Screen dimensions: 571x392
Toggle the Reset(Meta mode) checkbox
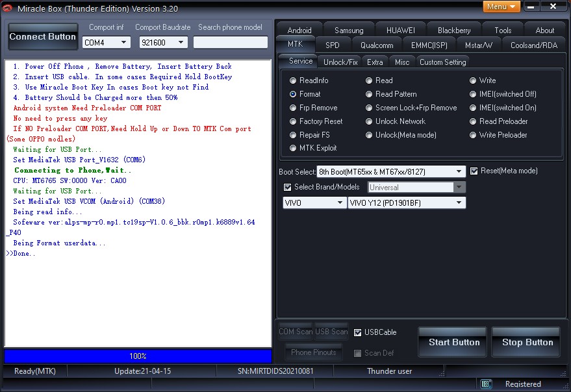474,171
